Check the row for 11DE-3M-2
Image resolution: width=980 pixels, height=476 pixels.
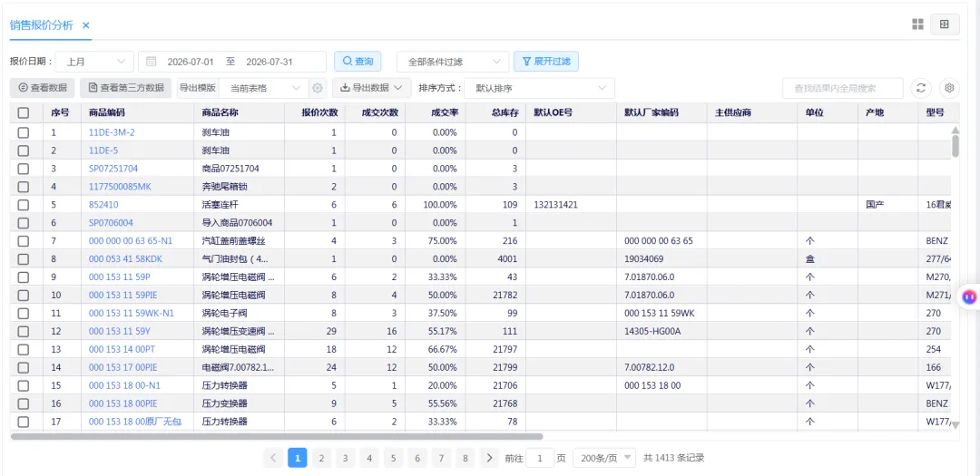pyautogui.click(x=23, y=132)
